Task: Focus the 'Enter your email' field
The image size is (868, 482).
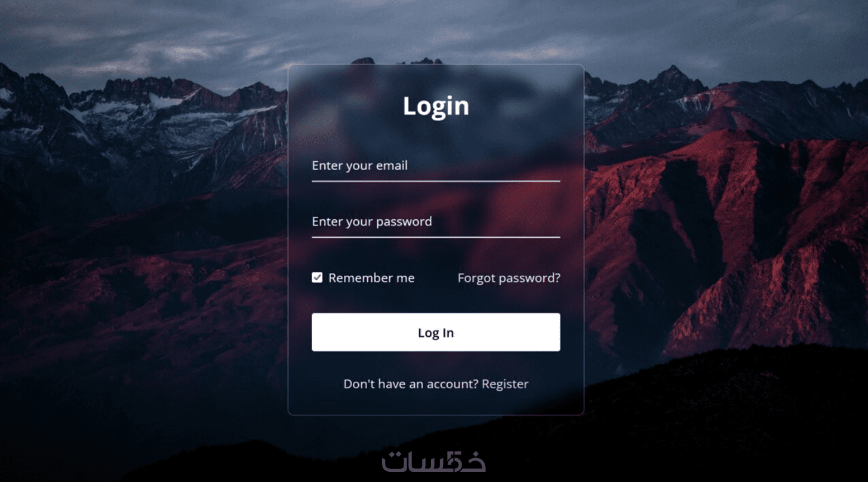Action: 436,166
